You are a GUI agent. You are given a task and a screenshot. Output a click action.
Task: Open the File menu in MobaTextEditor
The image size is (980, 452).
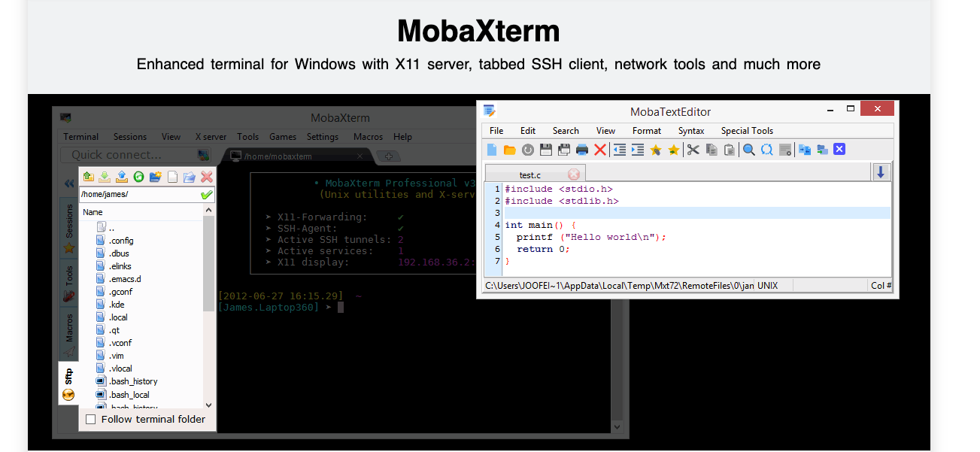click(496, 131)
